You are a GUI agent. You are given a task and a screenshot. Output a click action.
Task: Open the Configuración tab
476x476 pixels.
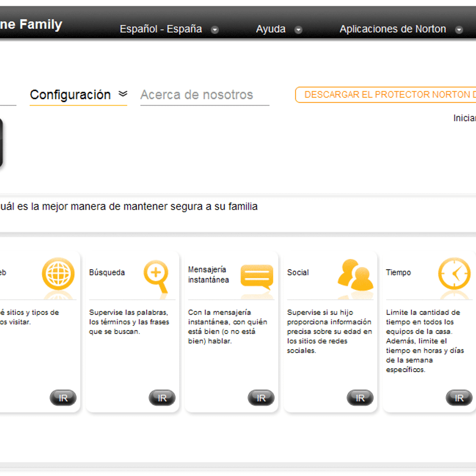click(71, 95)
